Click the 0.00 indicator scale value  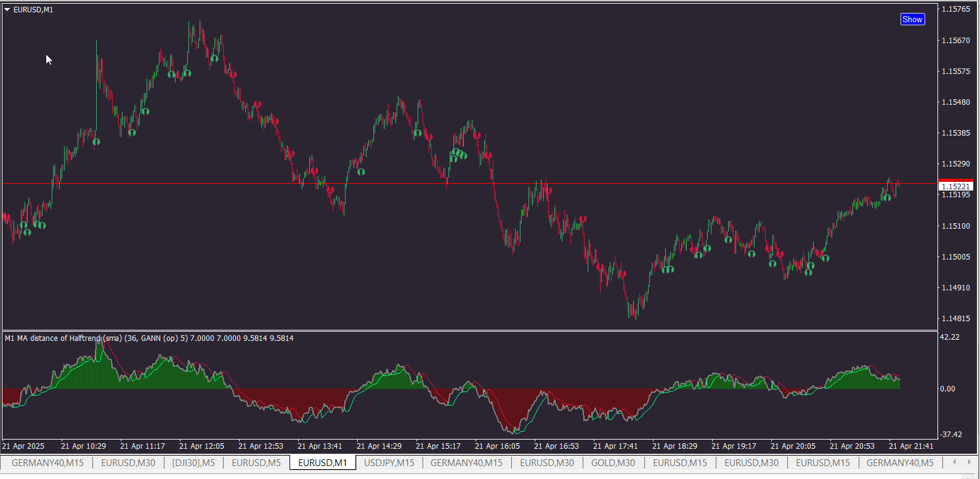(x=947, y=388)
